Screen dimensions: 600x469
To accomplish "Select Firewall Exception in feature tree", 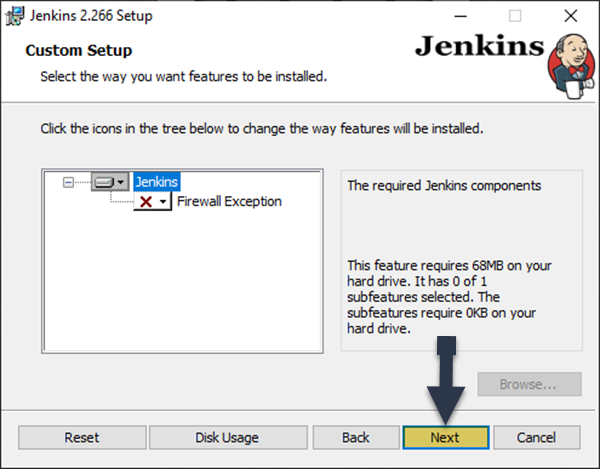I will pyautogui.click(x=229, y=201).
